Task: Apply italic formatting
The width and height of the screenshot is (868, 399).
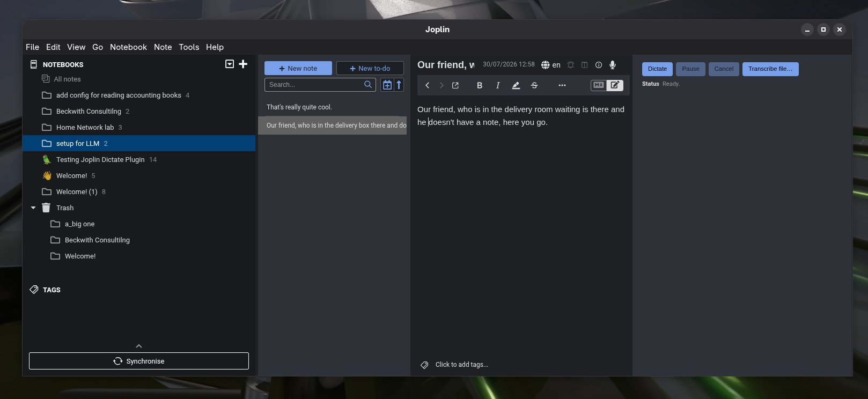Action: click(498, 85)
